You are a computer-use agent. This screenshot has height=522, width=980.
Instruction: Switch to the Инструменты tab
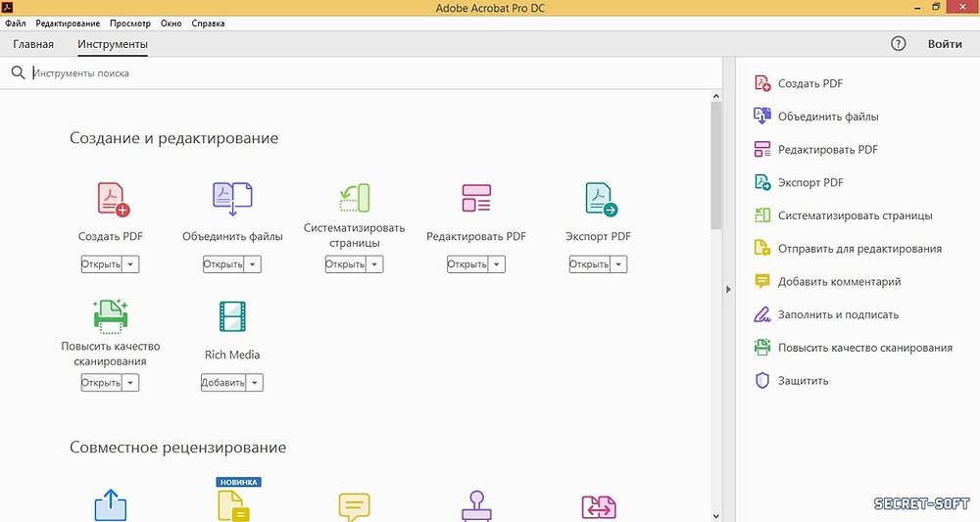113,44
